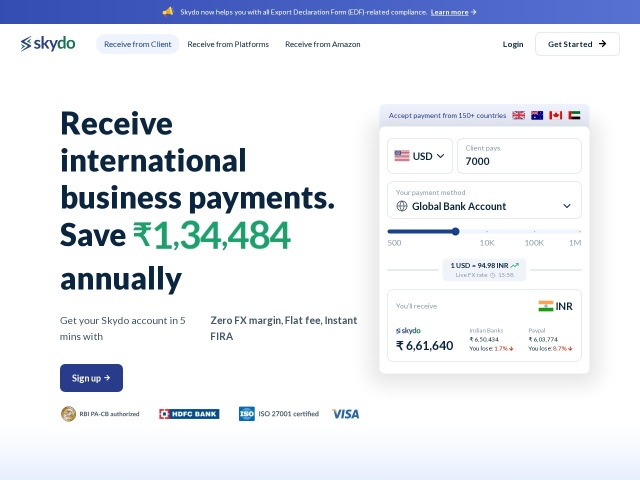Click the ₹ 6,61,640 Skydo amount
This screenshot has height=480, width=640.
424,346
